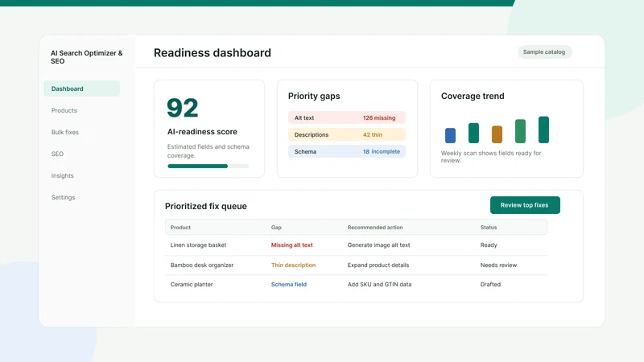Viewport: 644px width, 362px height.
Task: Click the Priority gaps card heading
Action: click(314, 96)
